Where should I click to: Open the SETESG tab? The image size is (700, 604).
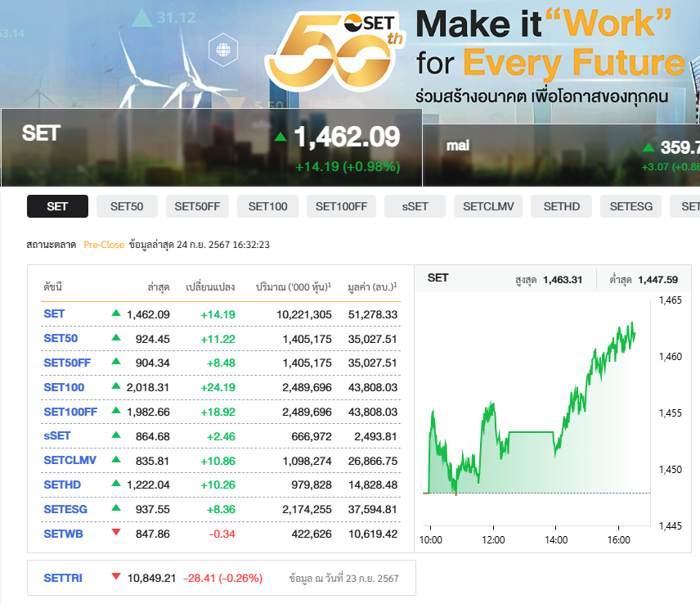(630, 206)
